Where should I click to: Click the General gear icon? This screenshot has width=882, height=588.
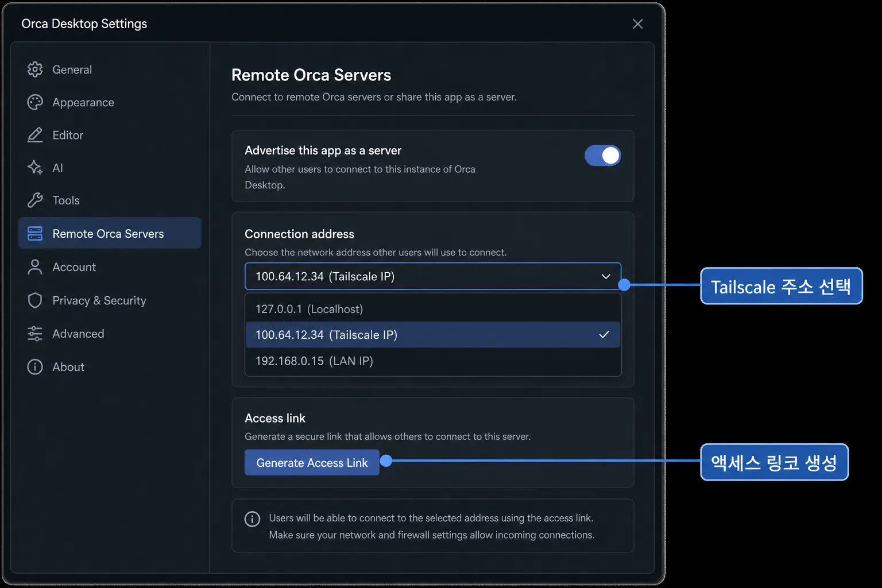35,69
